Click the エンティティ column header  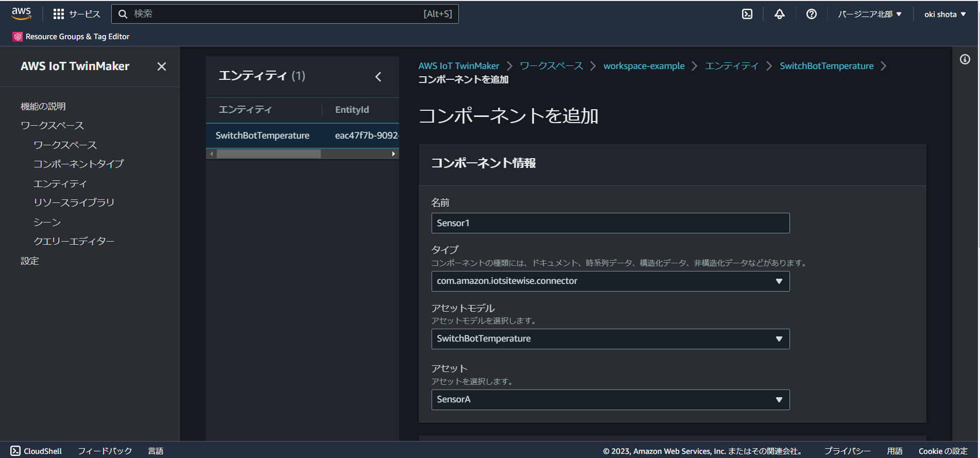[245, 110]
